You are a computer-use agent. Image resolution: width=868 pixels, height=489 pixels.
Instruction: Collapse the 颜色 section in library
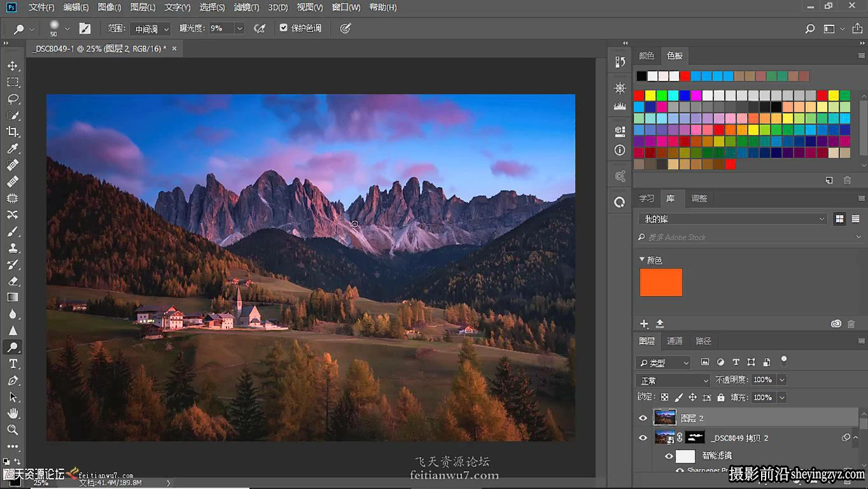[x=642, y=260]
